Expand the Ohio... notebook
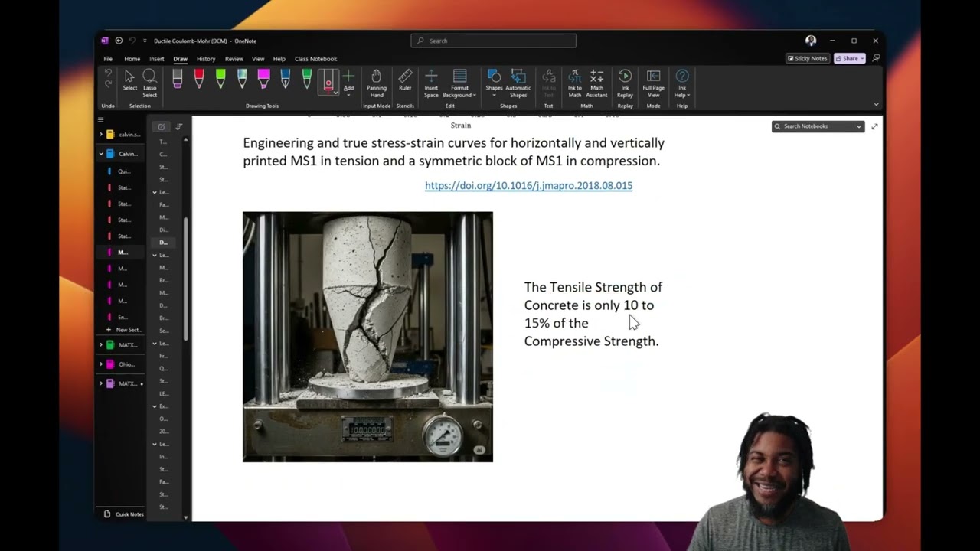Image resolution: width=980 pixels, height=551 pixels. point(100,364)
